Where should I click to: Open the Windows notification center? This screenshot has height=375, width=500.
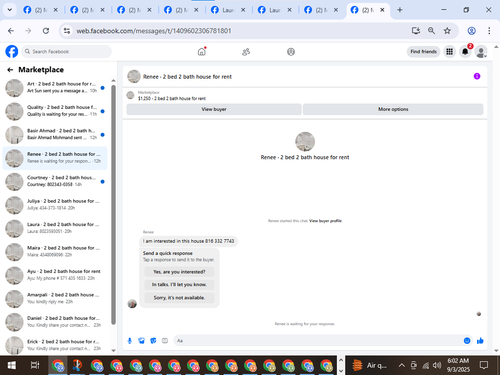coord(484,365)
